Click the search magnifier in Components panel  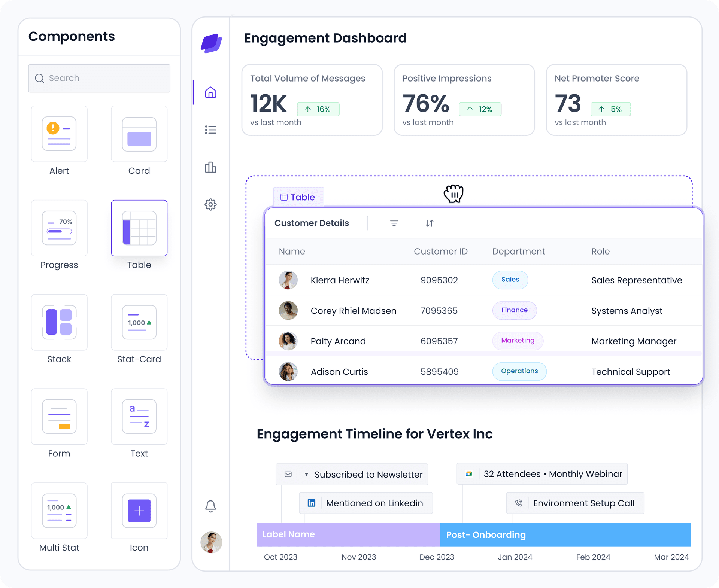click(39, 78)
